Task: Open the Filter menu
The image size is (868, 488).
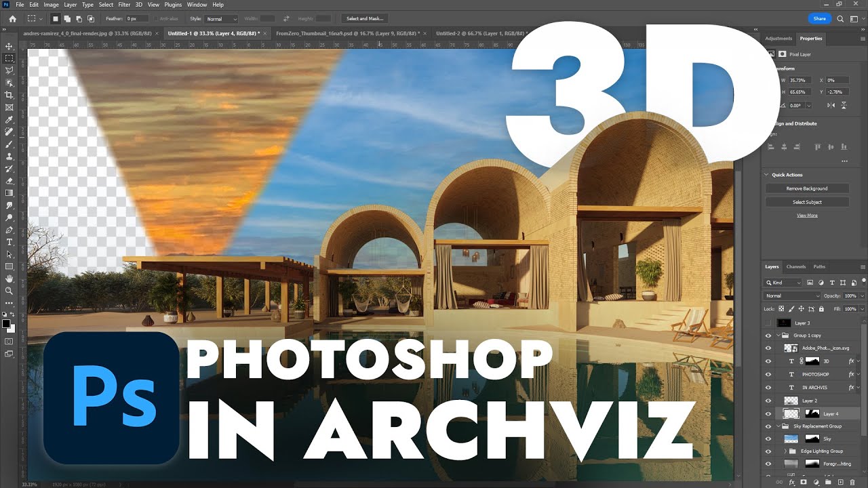Action: (124, 5)
